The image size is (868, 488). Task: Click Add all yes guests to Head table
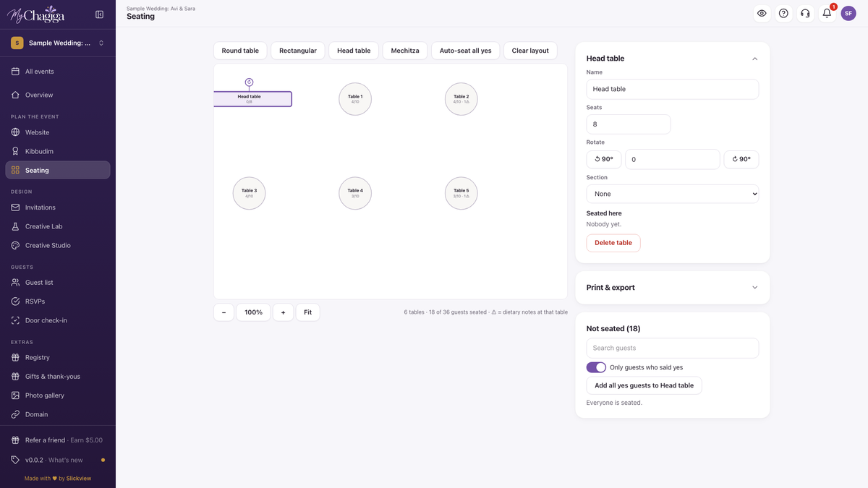click(x=644, y=385)
